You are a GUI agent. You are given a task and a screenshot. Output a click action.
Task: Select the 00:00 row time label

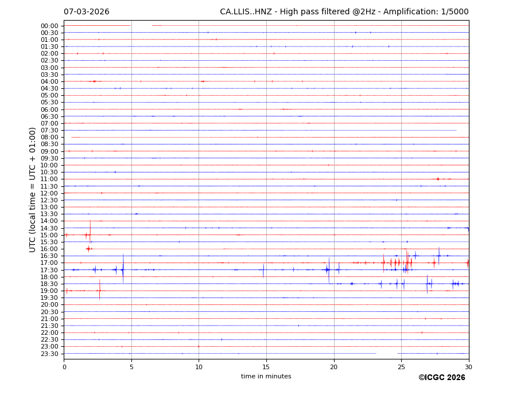pyautogui.click(x=49, y=26)
